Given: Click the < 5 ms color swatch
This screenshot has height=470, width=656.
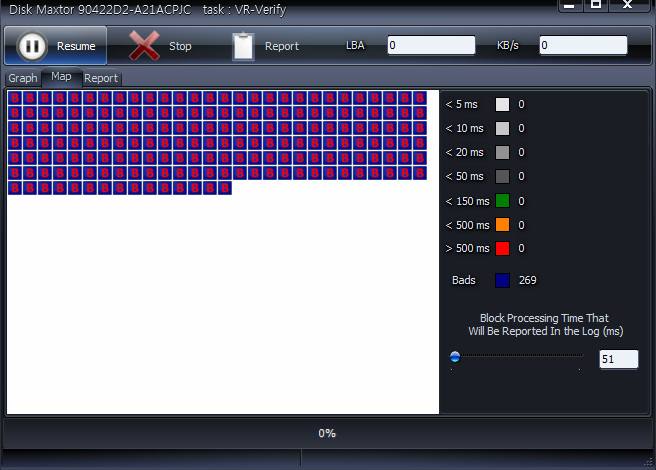Looking at the screenshot, I should coord(502,104).
